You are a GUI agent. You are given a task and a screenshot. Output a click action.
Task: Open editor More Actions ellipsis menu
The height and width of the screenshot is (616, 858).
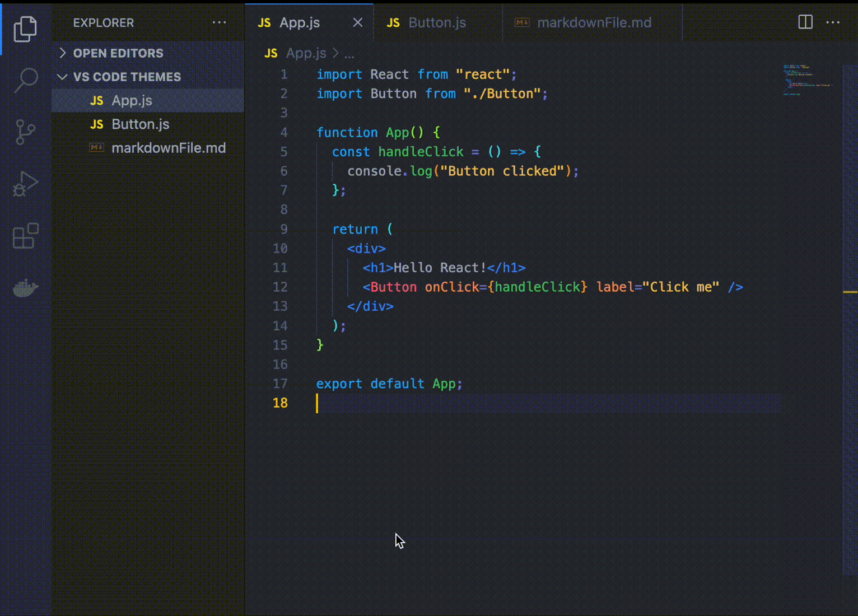(x=833, y=22)
